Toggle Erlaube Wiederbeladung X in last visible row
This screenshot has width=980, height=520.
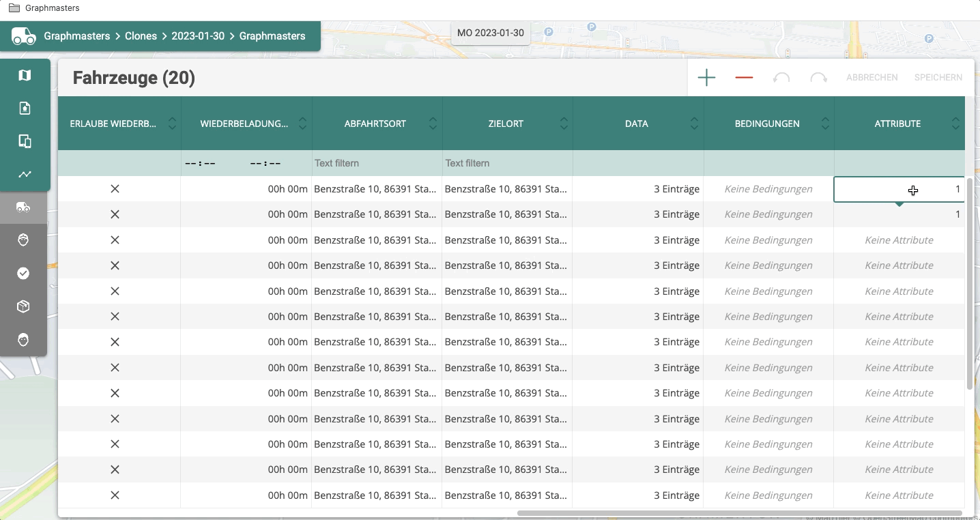click(115, 495)
